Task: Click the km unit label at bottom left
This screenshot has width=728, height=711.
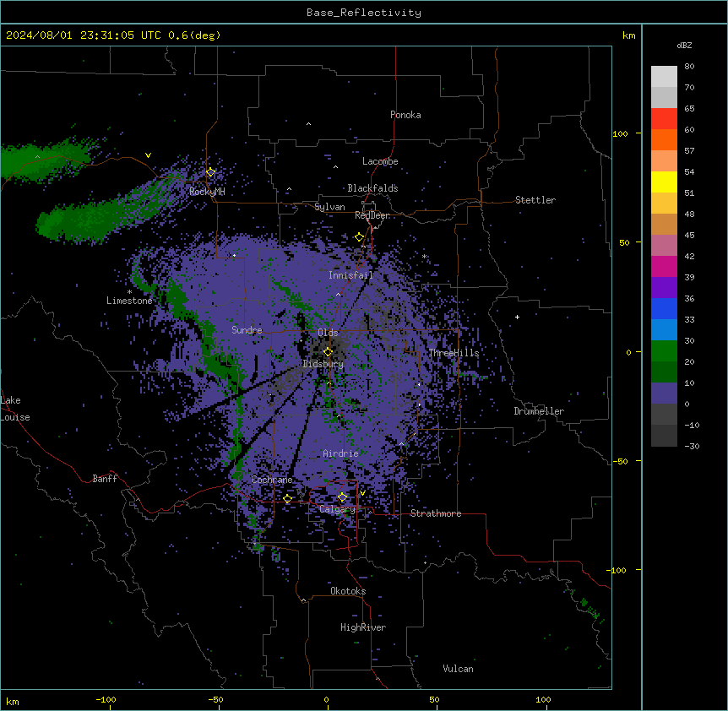Action: point(13,701)
